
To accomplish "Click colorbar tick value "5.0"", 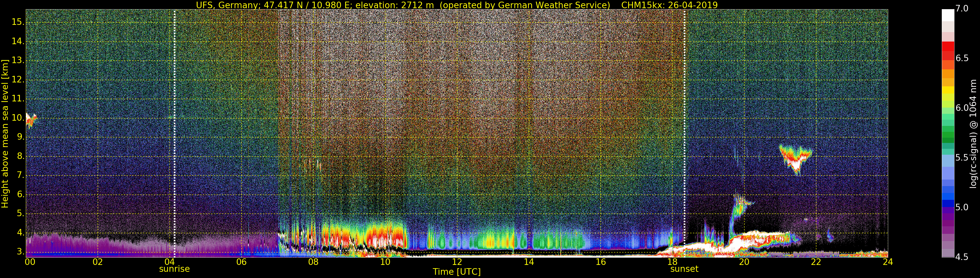I will coord(962,208).
